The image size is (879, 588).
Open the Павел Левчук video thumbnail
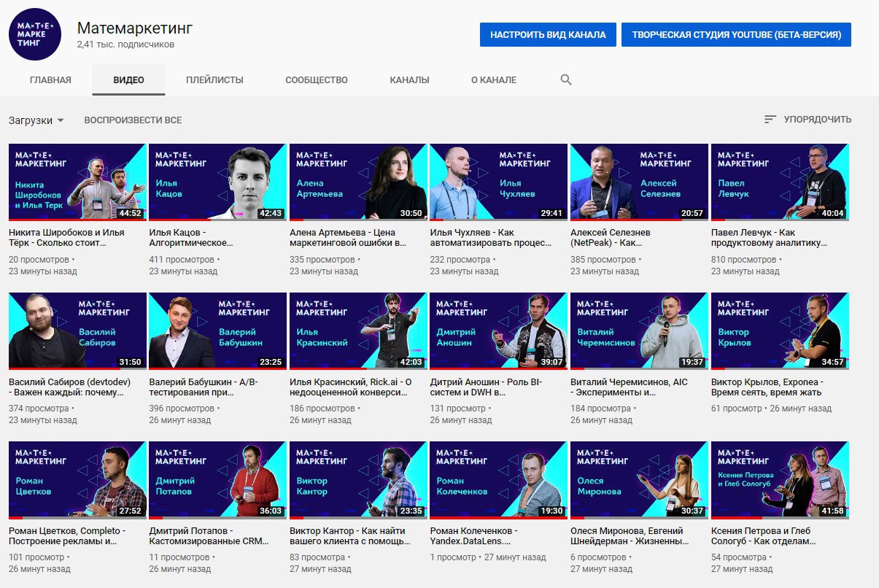coord(780,182)
